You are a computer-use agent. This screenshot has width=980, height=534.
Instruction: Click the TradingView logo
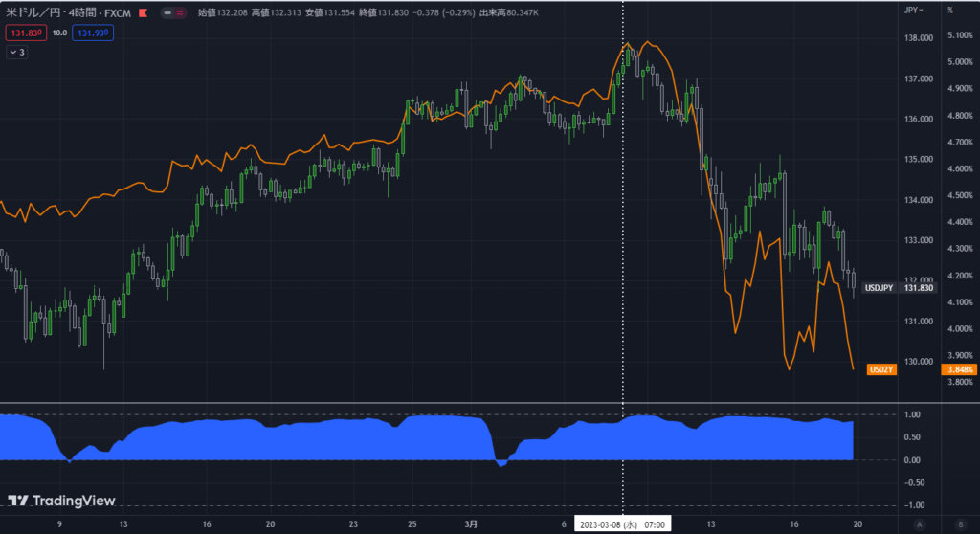61,501
